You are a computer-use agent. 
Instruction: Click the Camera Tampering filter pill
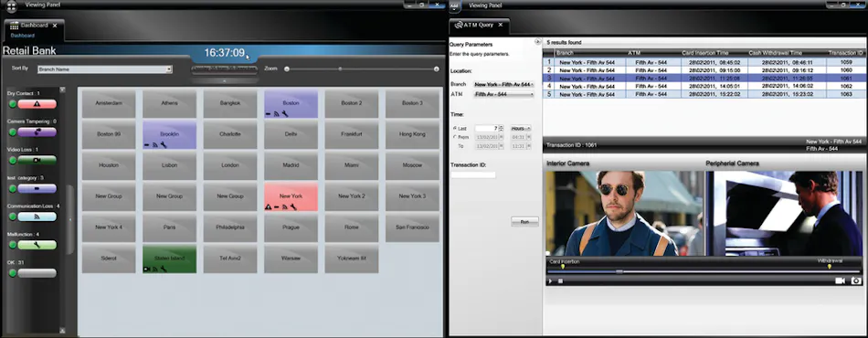(37, 132)
